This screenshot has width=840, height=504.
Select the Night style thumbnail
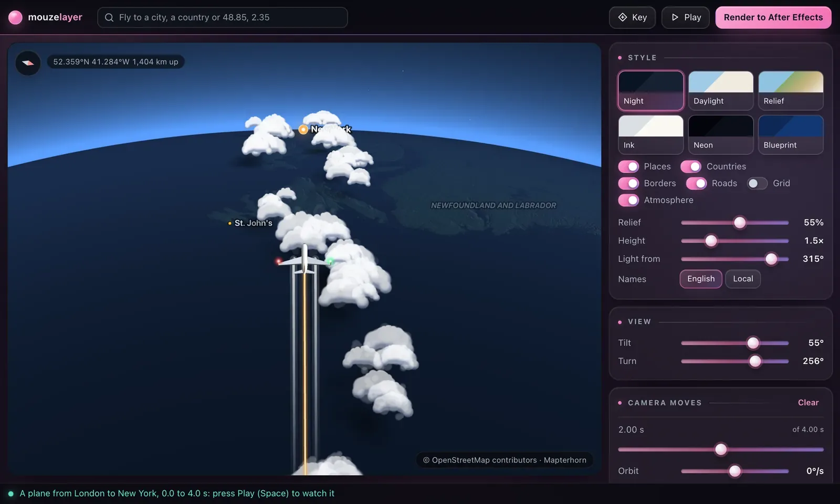[651, 90]
